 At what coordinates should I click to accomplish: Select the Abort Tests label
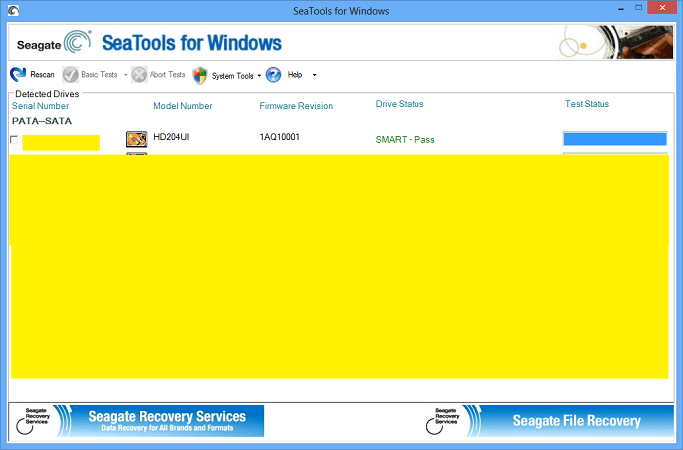click(x=168, y=74)
